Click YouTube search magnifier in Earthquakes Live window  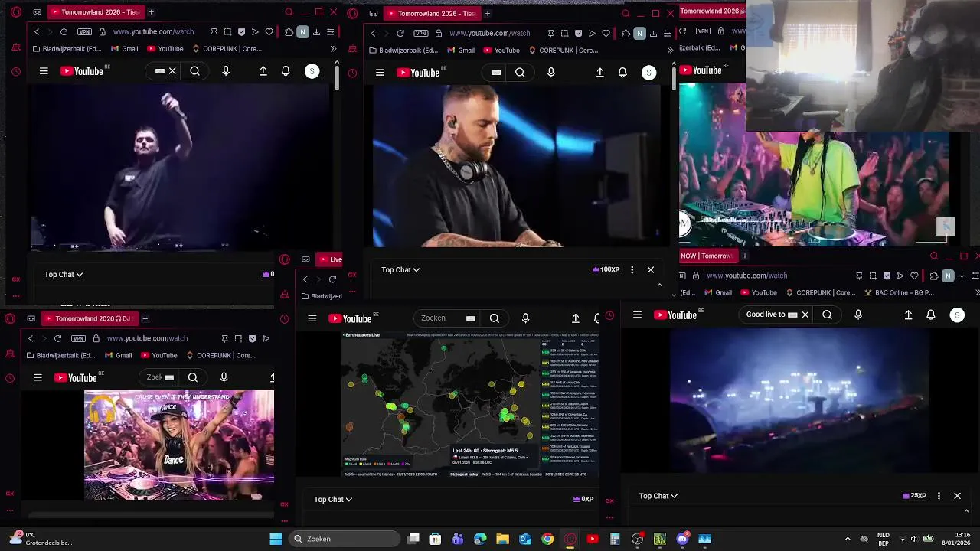point(495,318)
